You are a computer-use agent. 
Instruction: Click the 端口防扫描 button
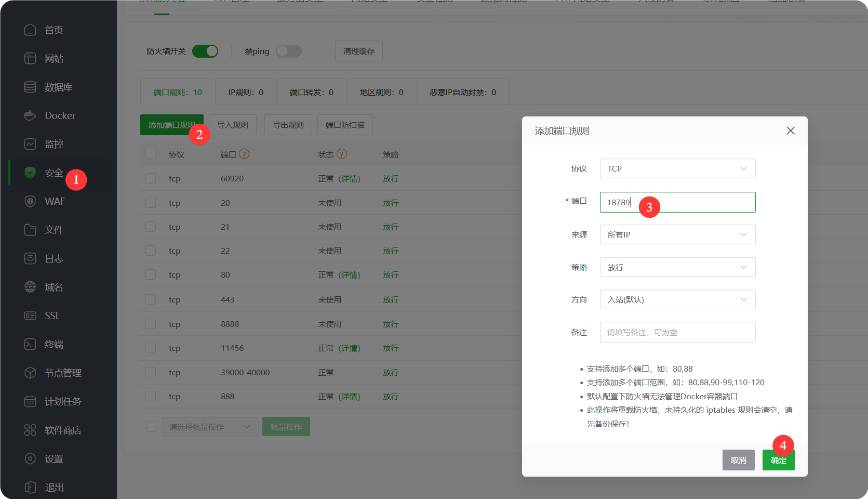click(x=345, y=125)
